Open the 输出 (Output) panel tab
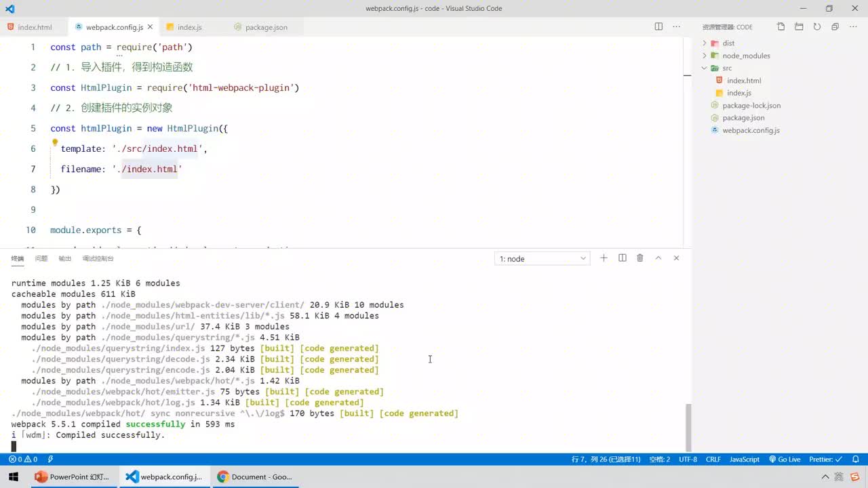Screen dimensions: 868x488 (64, 258)
